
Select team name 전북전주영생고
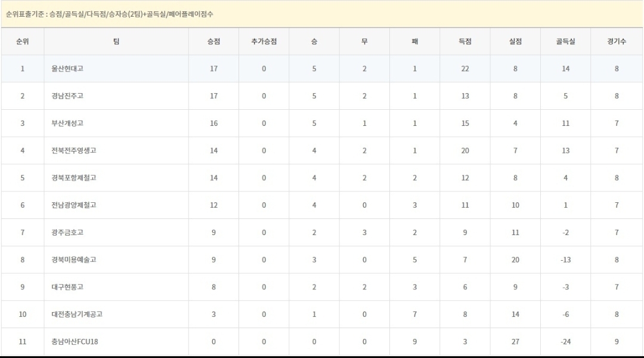tap(74, 150)
